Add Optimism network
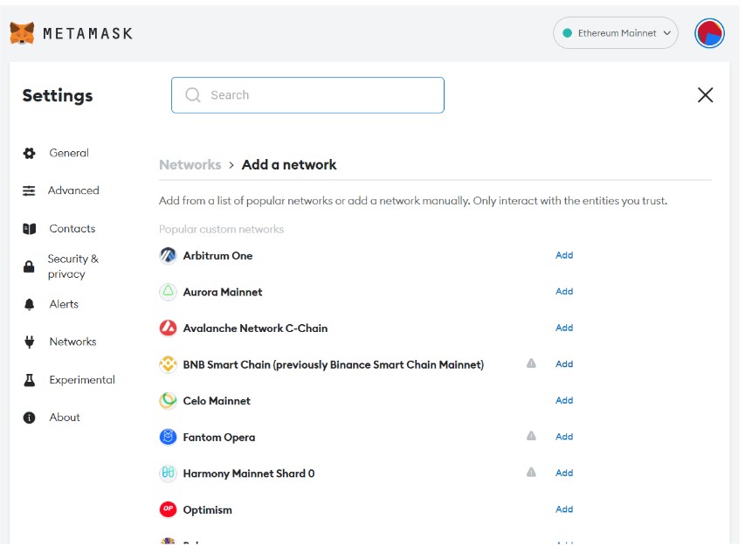The image size is (745, 560). tap(564, 509)
